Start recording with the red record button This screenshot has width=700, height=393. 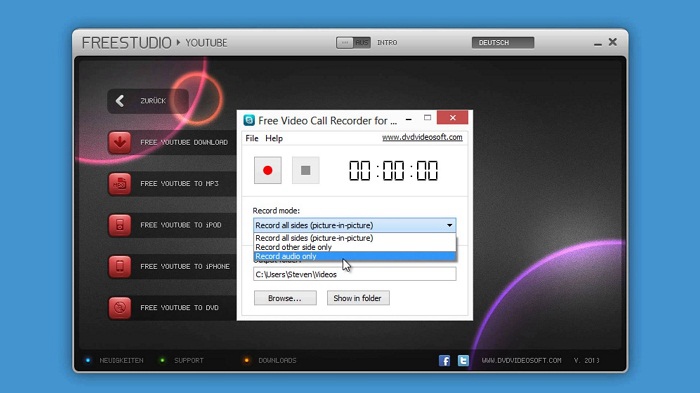(267, 170)
